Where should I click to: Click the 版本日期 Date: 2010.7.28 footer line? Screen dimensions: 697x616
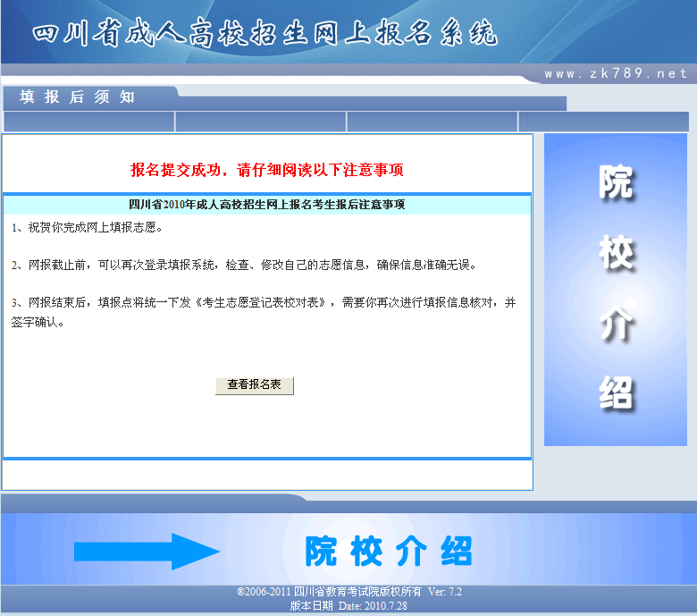pos(348,605)
